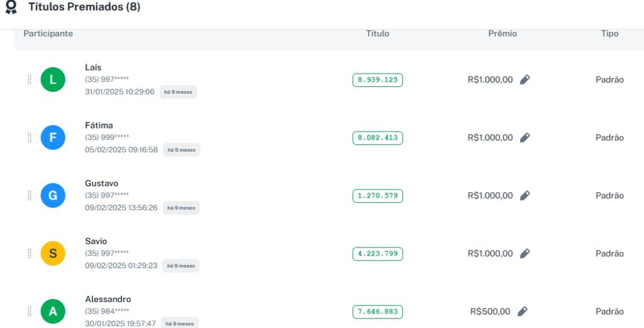Click drag handle for Laís's row

[29, 80]
